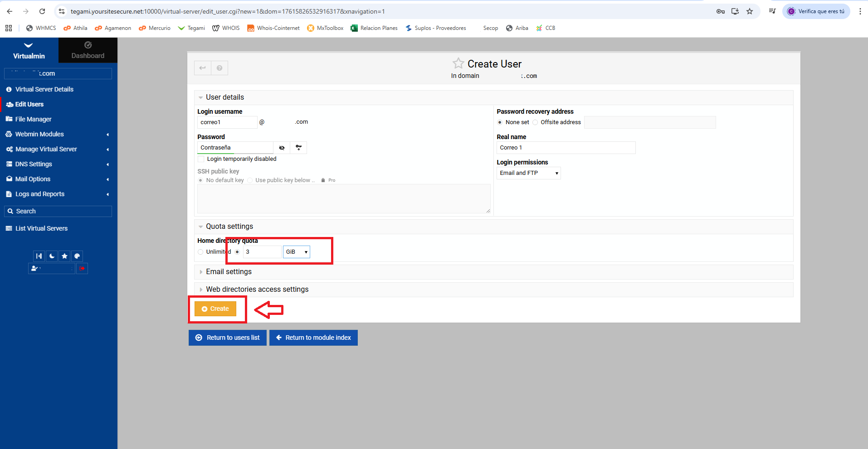868x449 pixels.
Task: Click the help question mark icon
Action: tap(219, 68)
